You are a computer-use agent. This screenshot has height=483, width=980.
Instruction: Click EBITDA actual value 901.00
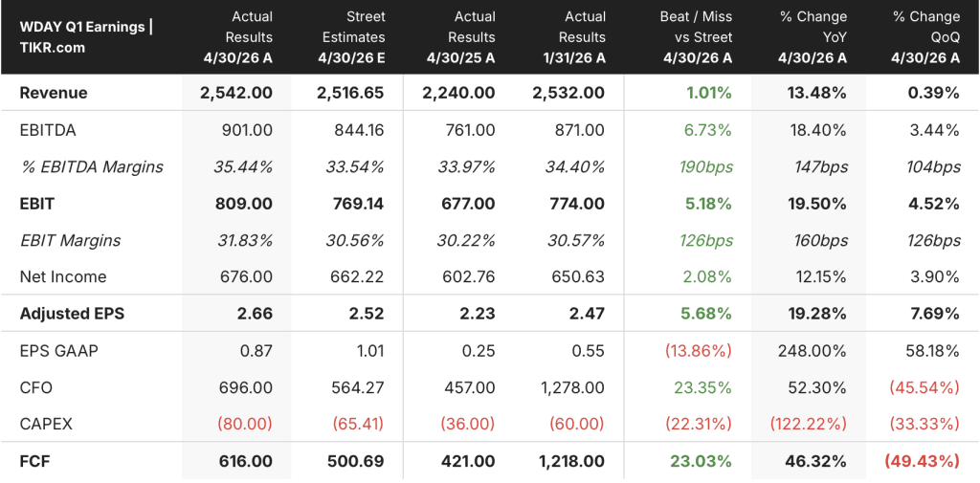[248, 131]
